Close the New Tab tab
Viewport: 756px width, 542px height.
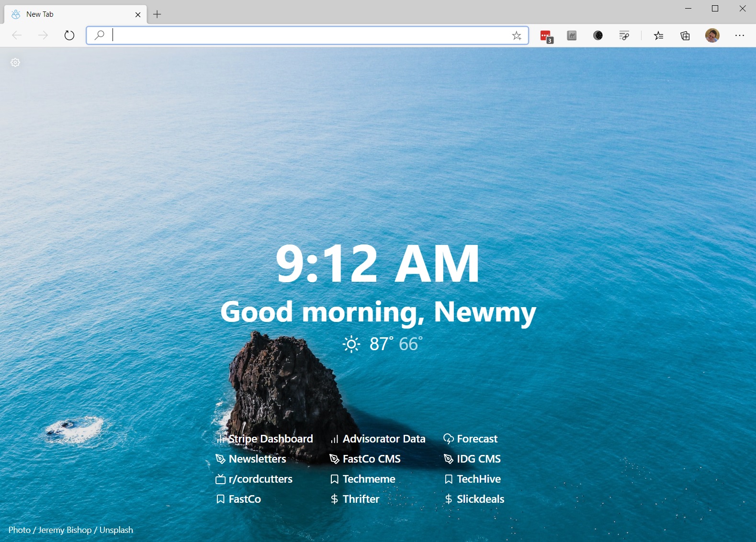coord(138,15)
